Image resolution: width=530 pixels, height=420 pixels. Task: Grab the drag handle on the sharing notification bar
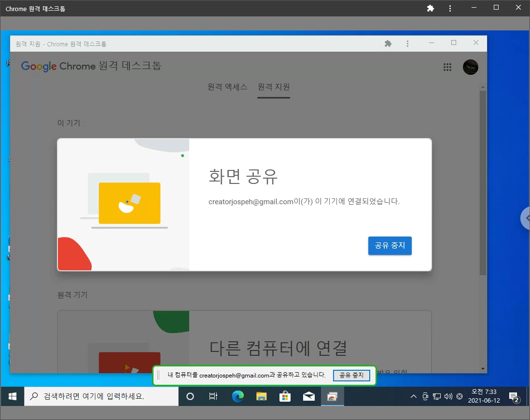[158, 375]
